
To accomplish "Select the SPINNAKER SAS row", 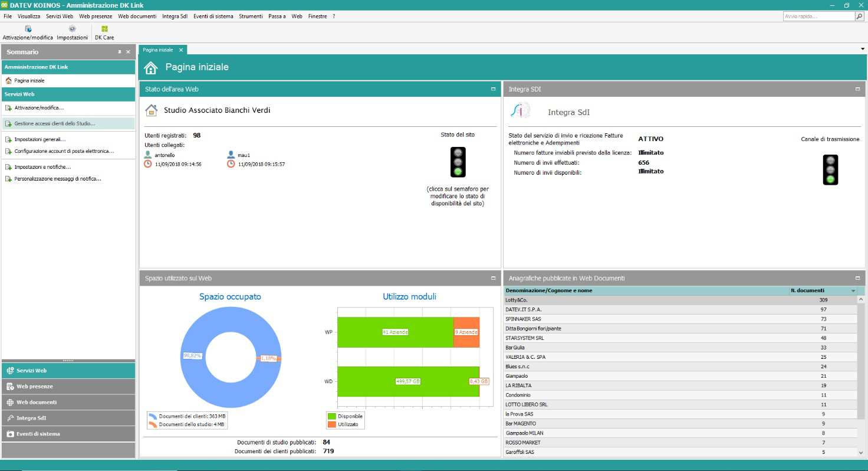I will click(x=680, y=319).
